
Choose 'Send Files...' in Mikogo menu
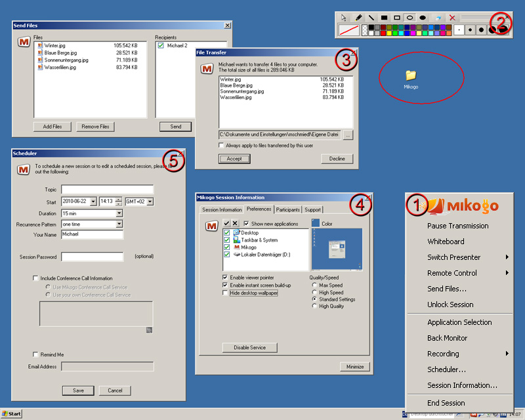[x=447, y=289]
